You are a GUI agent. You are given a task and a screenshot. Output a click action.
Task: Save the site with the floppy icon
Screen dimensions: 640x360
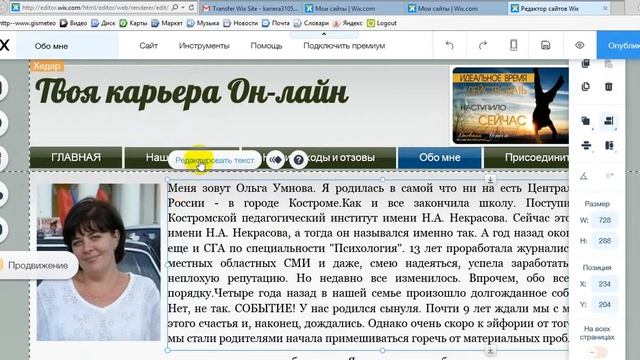545,45
